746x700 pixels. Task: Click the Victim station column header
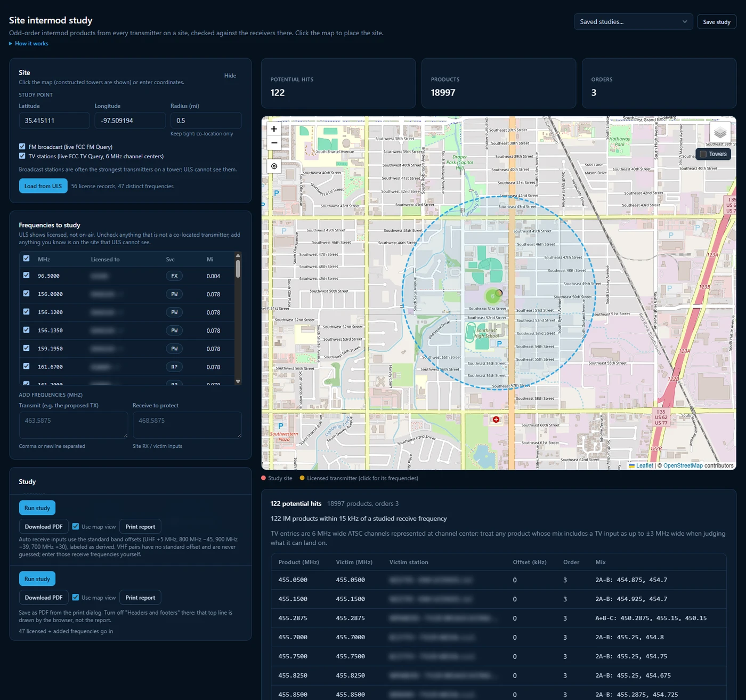409,562
